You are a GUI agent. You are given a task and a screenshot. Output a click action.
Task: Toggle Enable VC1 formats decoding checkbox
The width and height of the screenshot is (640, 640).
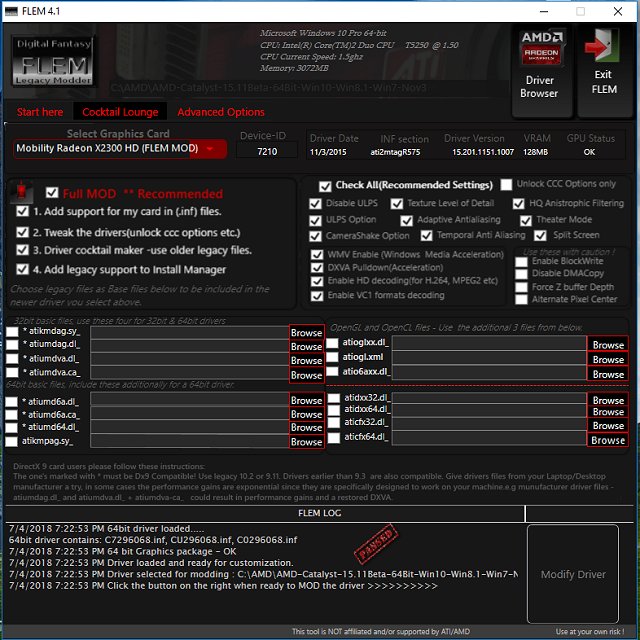coord(317,296)
